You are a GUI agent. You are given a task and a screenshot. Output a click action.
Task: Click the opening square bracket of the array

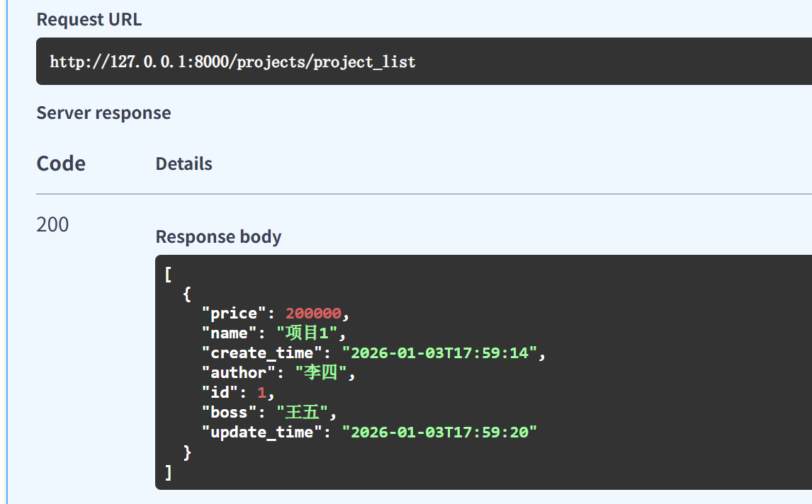click(x=169, y=274)
